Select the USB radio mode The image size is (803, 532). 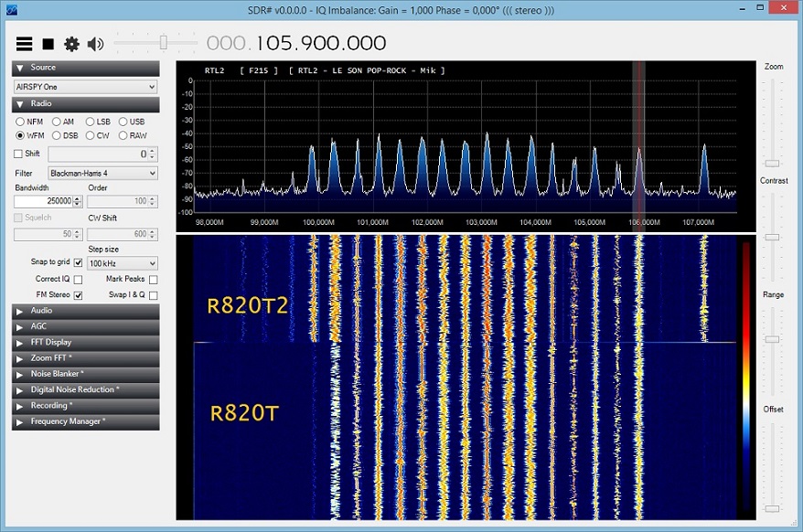click(132, 122)
